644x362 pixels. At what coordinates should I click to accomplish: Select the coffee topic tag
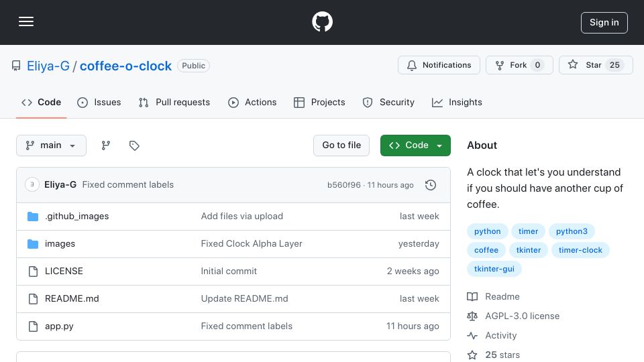486,250
